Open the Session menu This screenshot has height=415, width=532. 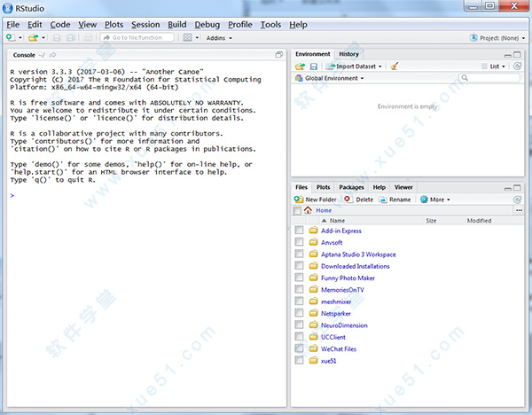[145, 25]
